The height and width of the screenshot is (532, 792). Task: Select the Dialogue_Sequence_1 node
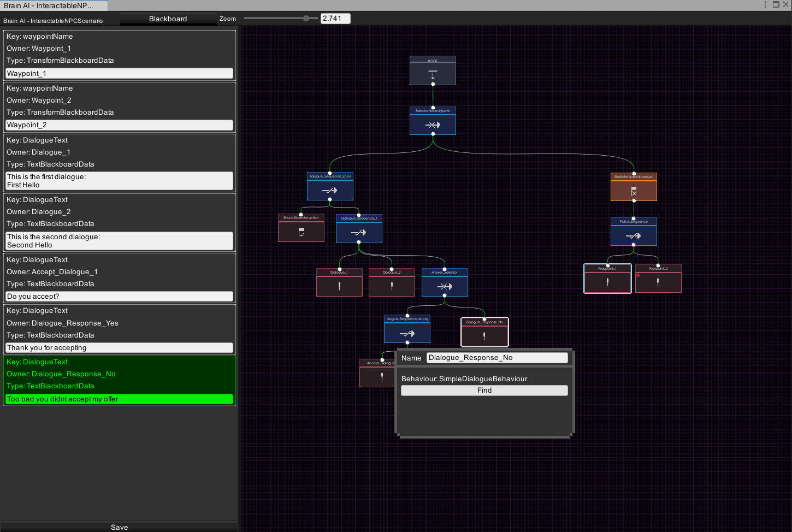coord(359,228)
